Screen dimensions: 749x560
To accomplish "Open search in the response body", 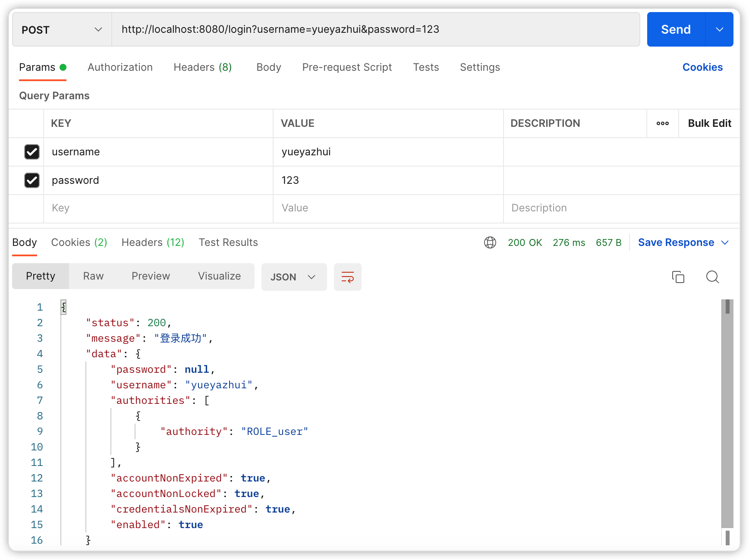I will coord(713,277).
